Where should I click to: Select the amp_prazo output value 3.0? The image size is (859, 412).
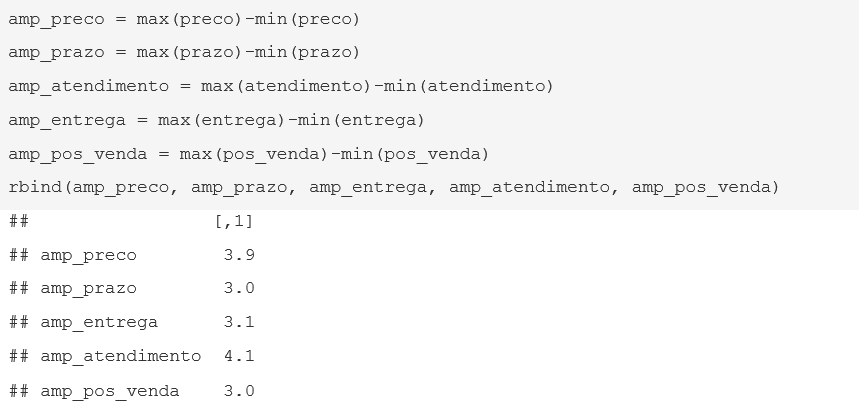pos(239,288)
